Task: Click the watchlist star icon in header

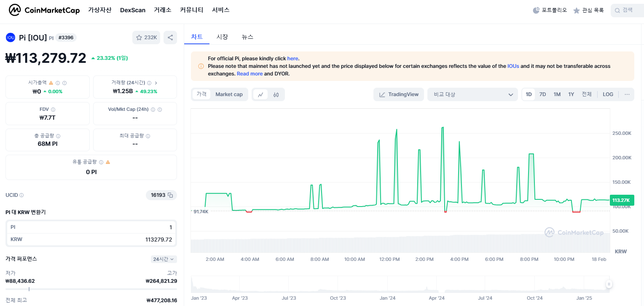Action: point(577,11)
